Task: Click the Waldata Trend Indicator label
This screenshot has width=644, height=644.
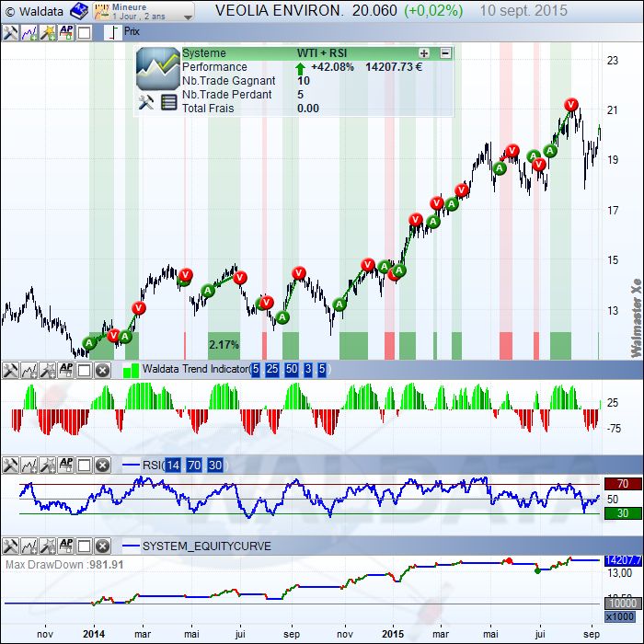Action: click(x=195, y=369)
